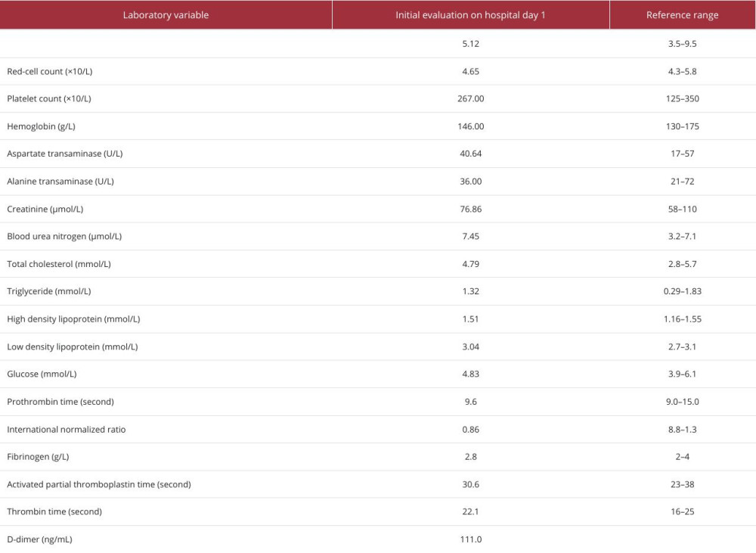Select the creatinine value 76.86
The image size is (756, 553).
tap(470, 209)
